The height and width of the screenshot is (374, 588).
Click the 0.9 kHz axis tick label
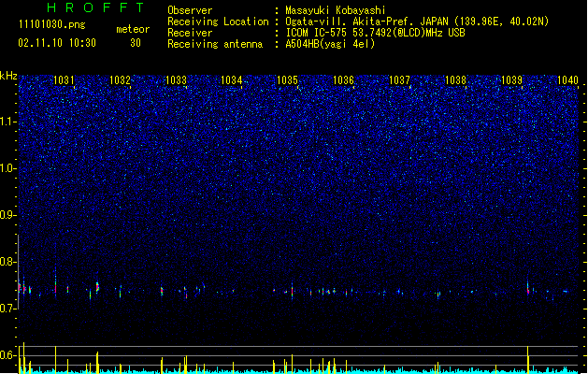8,215
